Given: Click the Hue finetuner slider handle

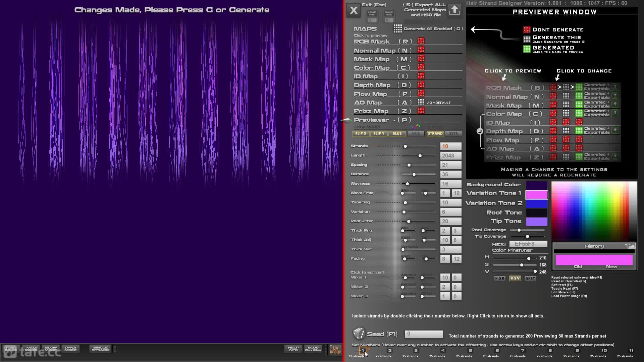Looking at the screenshot, I should point(529,258).
